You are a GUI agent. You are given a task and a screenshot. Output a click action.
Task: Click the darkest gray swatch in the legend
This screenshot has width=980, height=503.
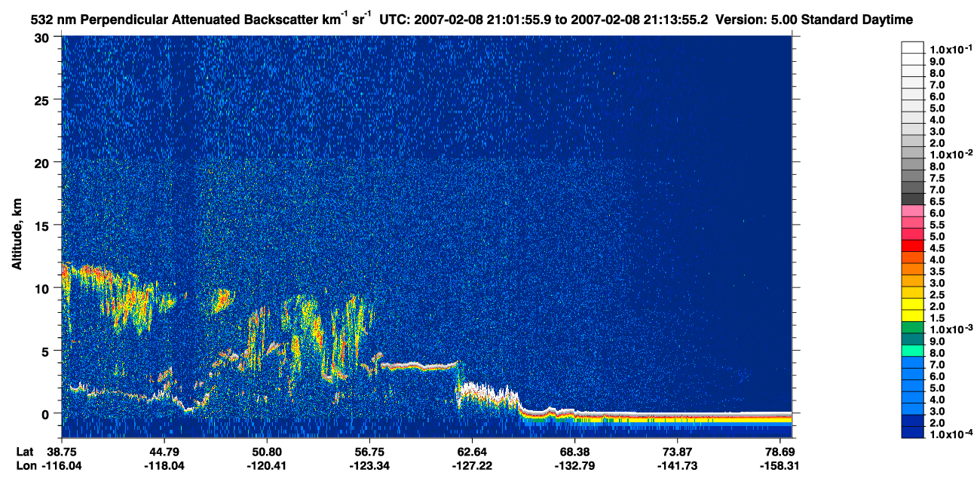pos(912,200)
